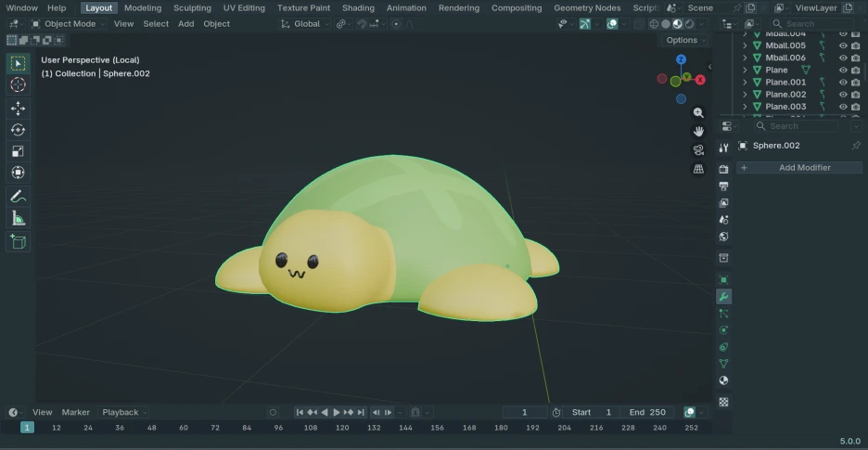The width and height of the screenshot is (868, 450).
Task: Switch to orthographic/perspective grid view button
Action: (698, 169)
